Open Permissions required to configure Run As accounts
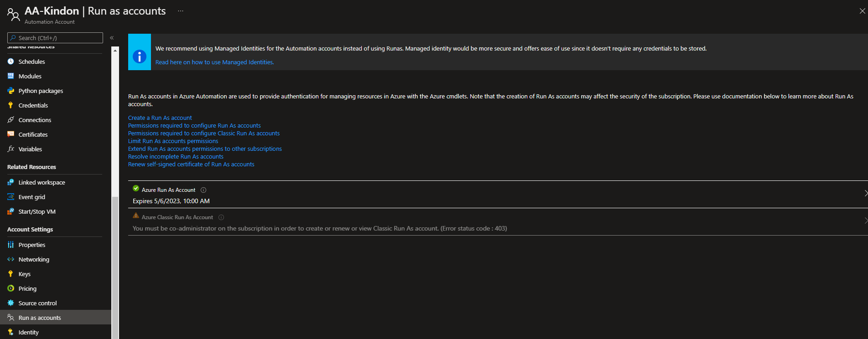Screen dimensions: 868x339 [194, 126]
